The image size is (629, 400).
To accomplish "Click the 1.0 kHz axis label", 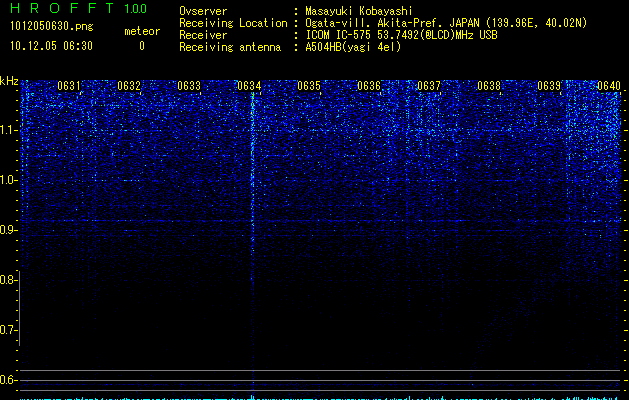I will click(8, 180).
